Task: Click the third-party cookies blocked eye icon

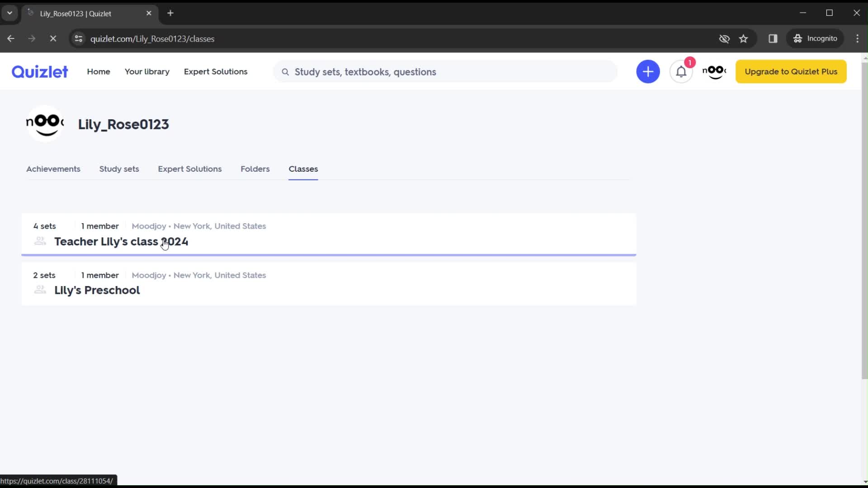Action: pos(724,38)
